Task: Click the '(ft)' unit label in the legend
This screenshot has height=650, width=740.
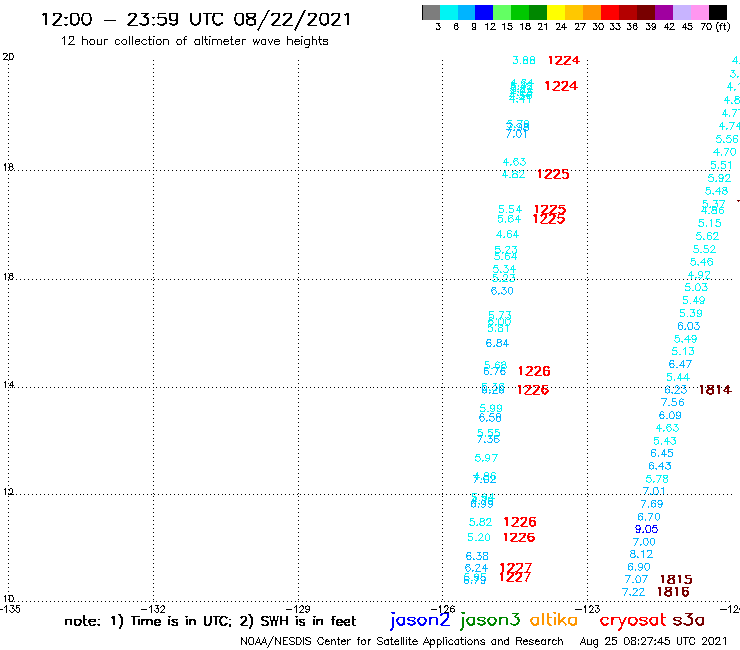Action: (723, 27)
